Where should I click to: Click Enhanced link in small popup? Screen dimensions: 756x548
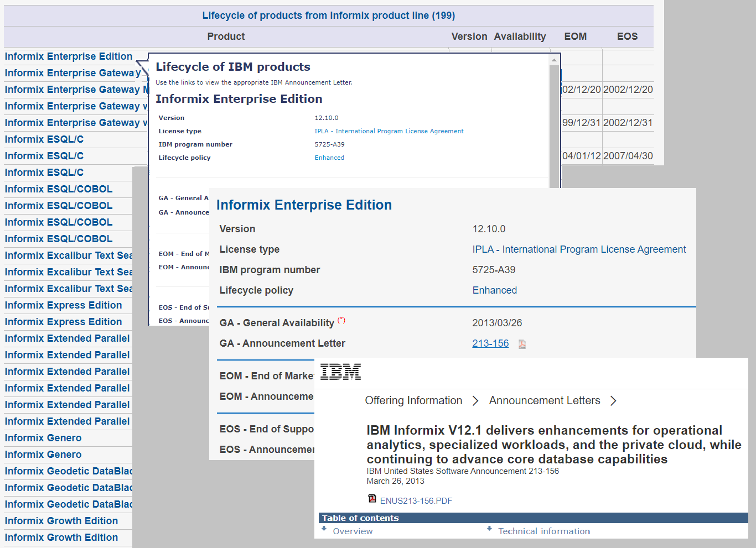tap(329, 158)
